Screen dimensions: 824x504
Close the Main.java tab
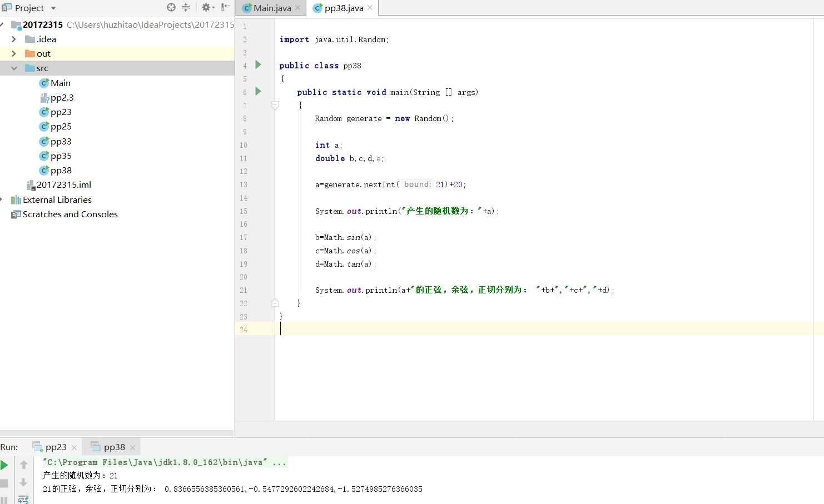coord(297,8)
